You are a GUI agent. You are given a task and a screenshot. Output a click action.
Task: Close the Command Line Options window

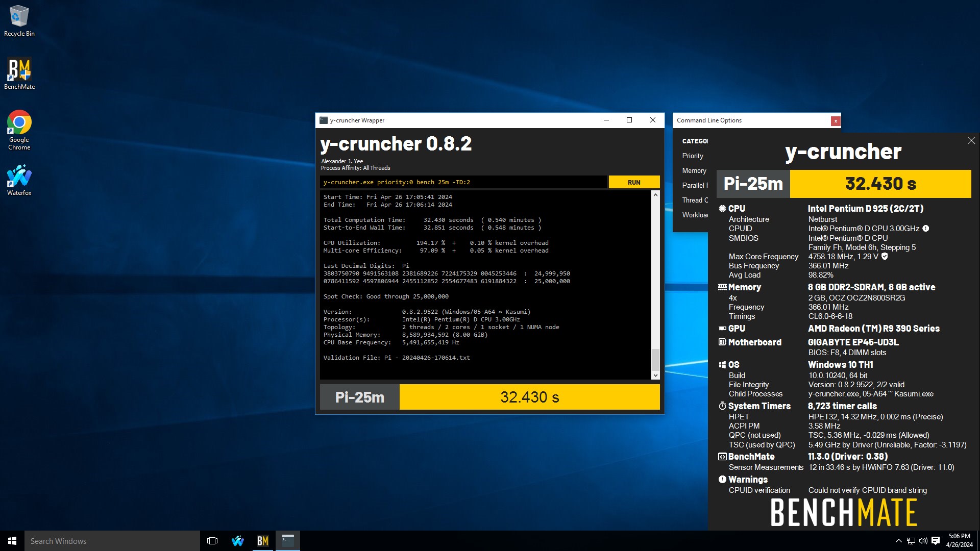coord(836,121)
